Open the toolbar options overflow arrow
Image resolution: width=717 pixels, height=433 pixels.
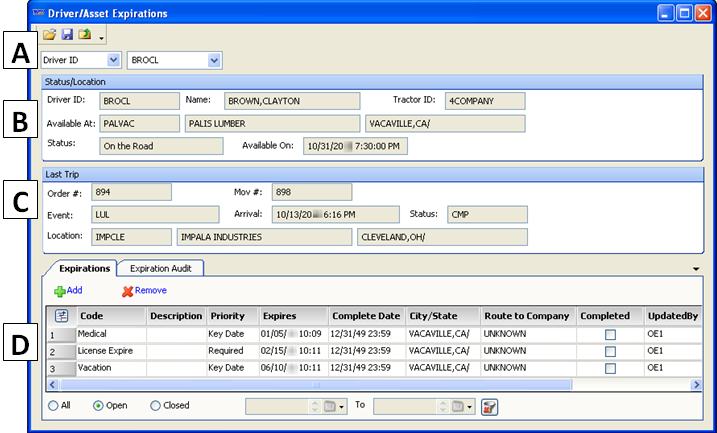coord(101,38)
